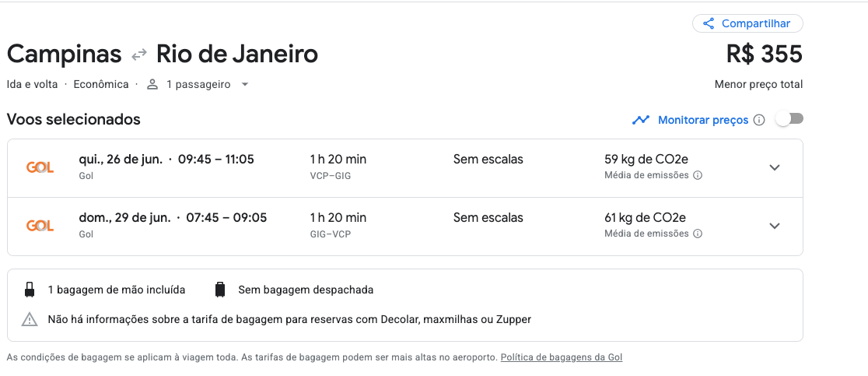Enable the Monitorar preços toggle switch
Image resolution: width=868 pixels, height=376 pixels.
789,119
